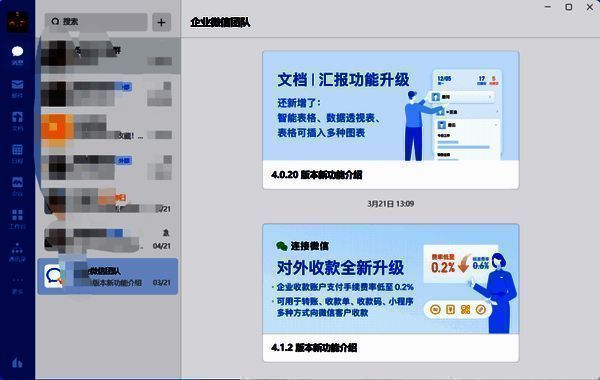
Task: Open the 通讯录 contacts section
Action: pyautogui.click(x=17, y=252)
